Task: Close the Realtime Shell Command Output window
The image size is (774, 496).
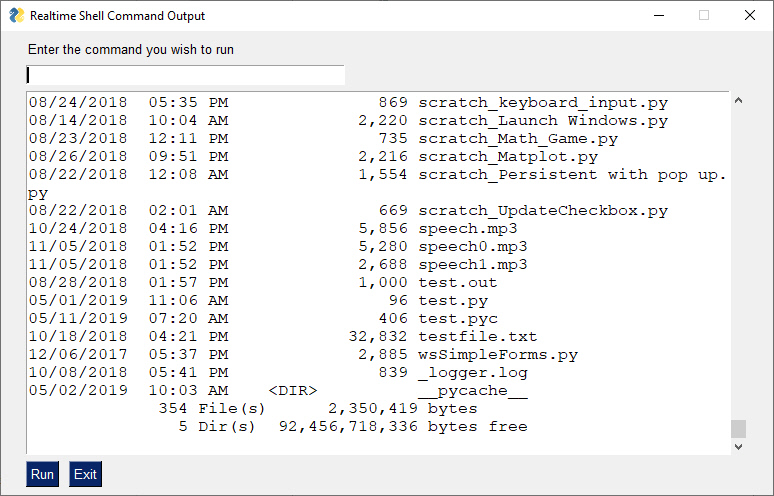Action: 750,15
